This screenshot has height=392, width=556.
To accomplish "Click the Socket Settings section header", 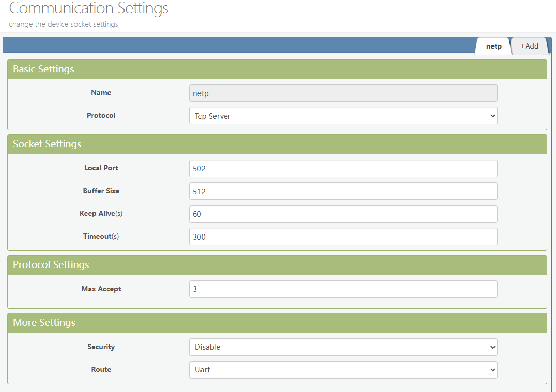I will (x=47, y=144).
